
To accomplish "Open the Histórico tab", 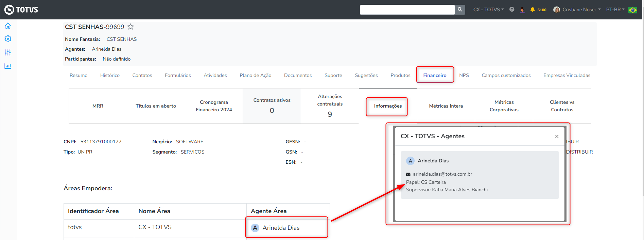I will point(110,75).
